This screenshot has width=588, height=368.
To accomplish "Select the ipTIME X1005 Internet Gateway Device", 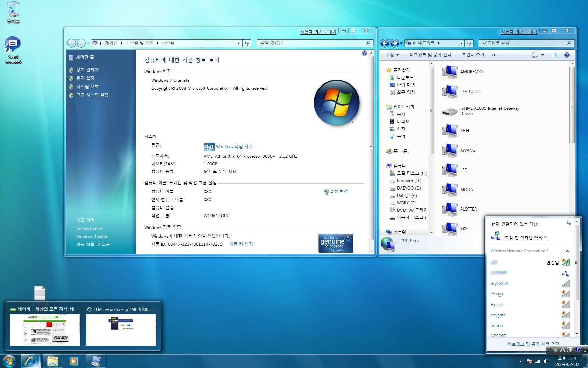I will click(481, 111).
